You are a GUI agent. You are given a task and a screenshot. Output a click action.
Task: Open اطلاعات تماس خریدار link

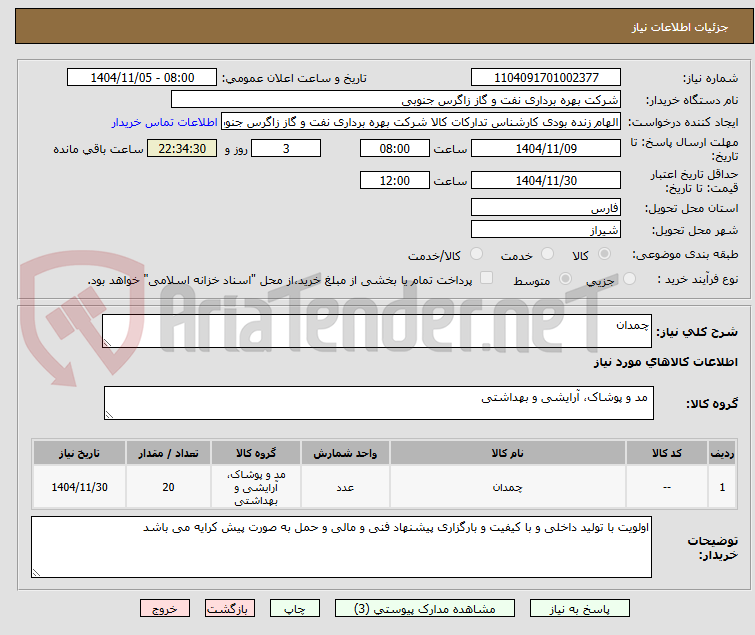pyautogui.click(x=165, y=122)
